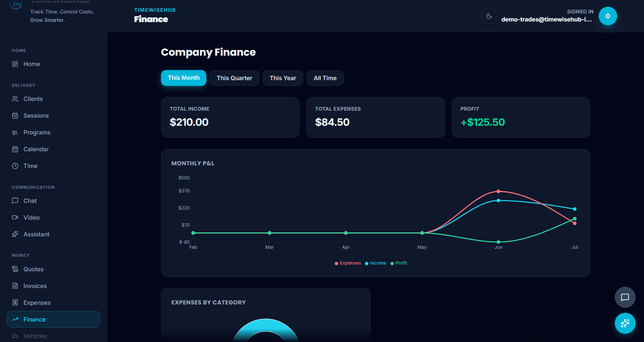
Task: Show All Time finance data
Action: click(325, 78)
